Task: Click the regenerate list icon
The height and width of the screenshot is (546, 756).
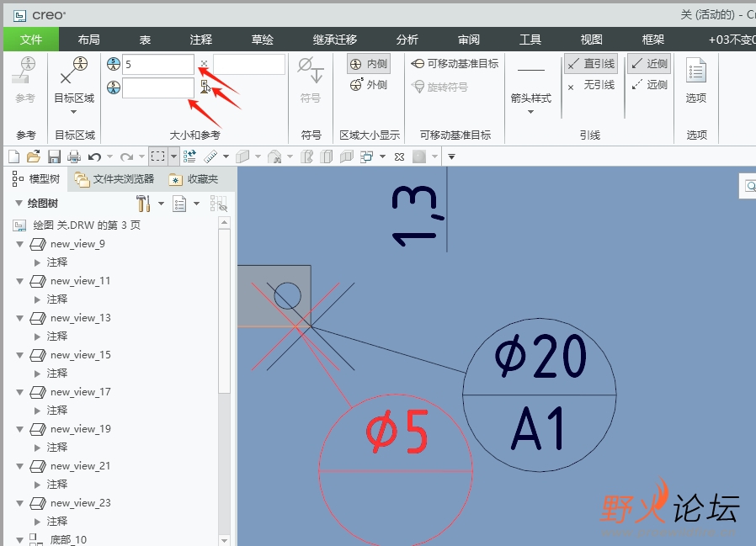Action: (189, 156)
